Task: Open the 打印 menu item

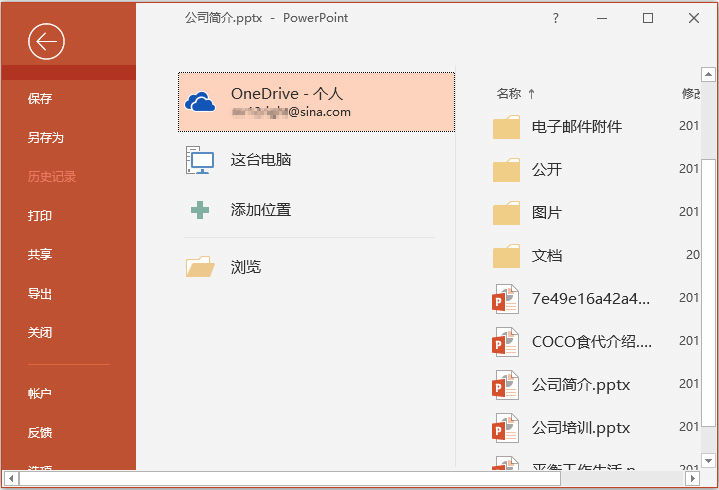Action: [39, 215]
